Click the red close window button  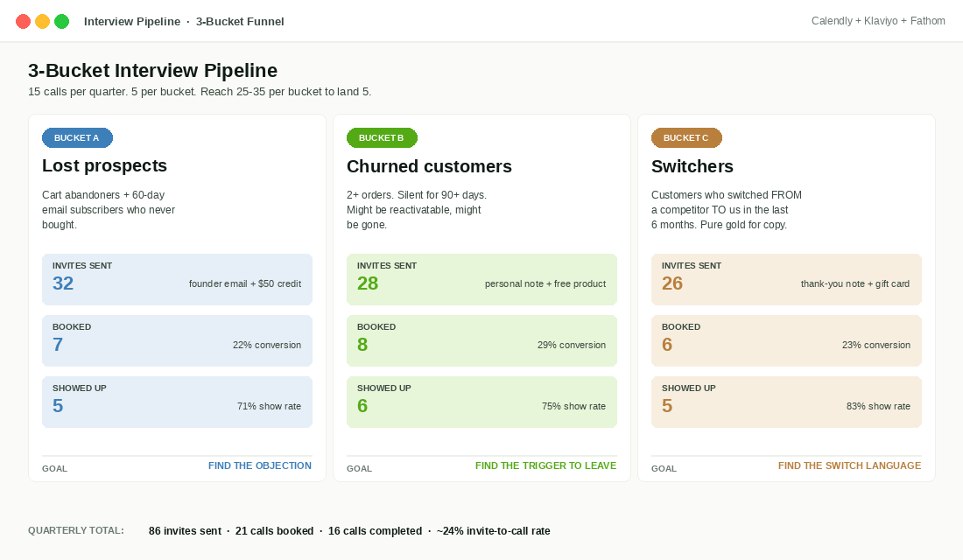[24, 22]
